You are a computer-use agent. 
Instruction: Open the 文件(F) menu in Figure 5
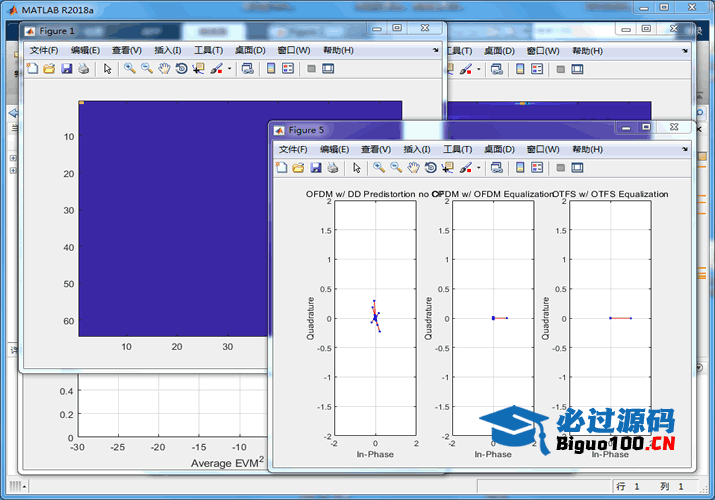(293, 149)
